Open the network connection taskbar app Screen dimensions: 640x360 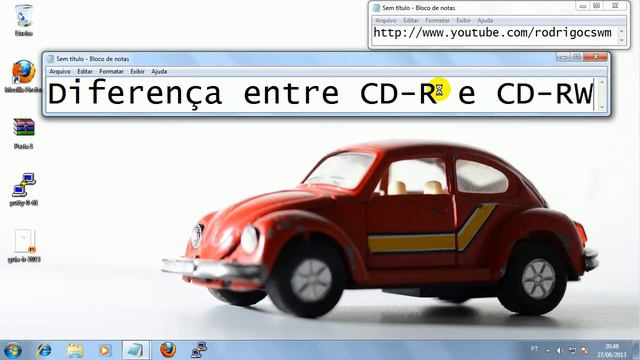pos(199,350)
